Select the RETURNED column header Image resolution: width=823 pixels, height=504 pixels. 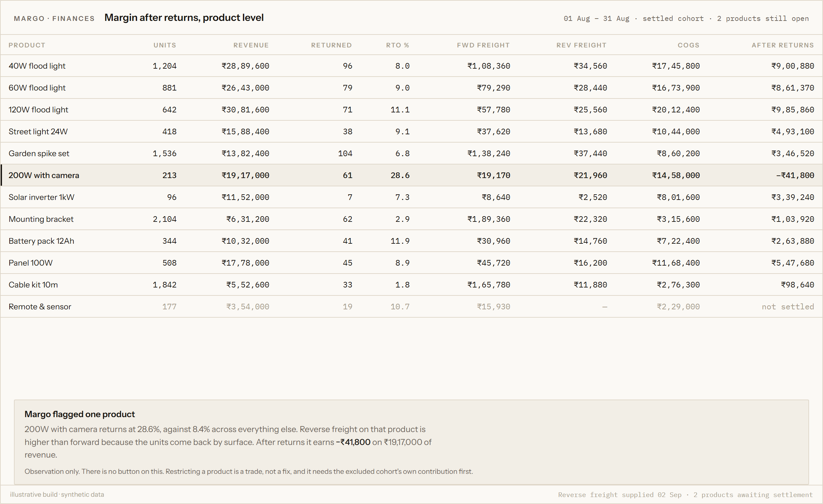click(x=331, y=45)
